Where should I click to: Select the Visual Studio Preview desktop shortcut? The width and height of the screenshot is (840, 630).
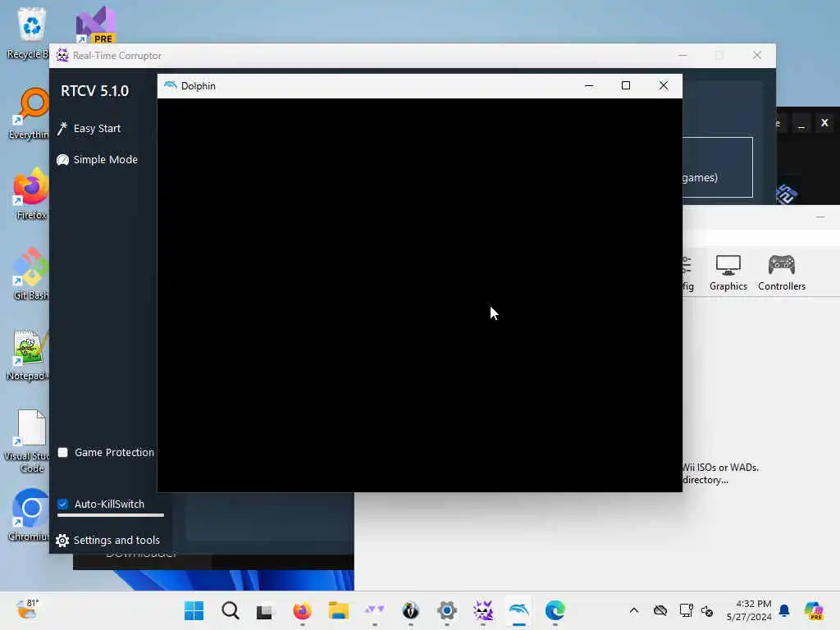coord(95,25)
